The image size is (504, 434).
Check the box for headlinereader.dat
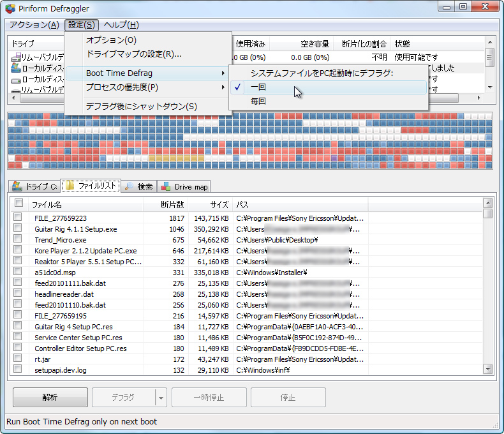point(18,293)
